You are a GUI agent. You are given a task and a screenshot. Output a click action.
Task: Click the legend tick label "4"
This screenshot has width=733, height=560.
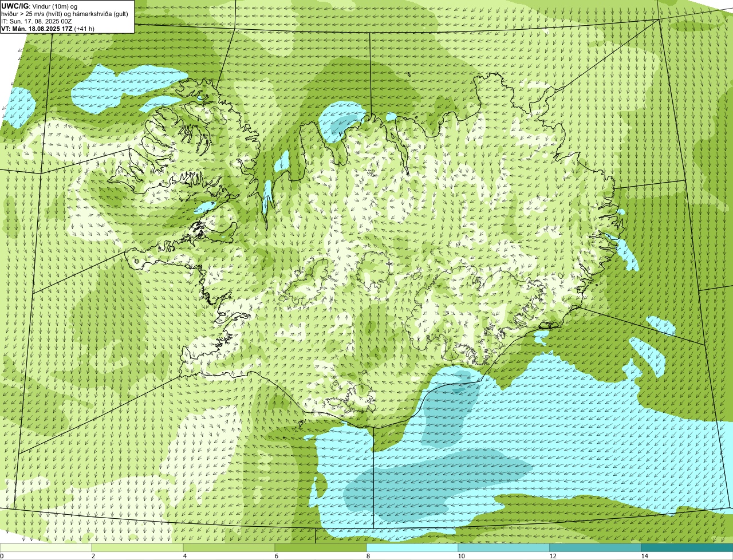coord(184,556)
